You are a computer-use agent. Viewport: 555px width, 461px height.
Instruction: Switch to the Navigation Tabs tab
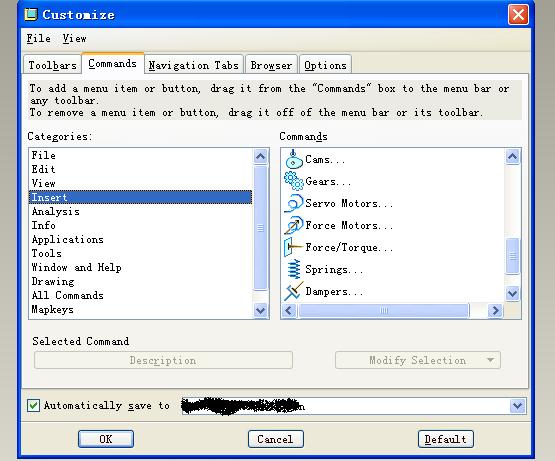[194, 65]
